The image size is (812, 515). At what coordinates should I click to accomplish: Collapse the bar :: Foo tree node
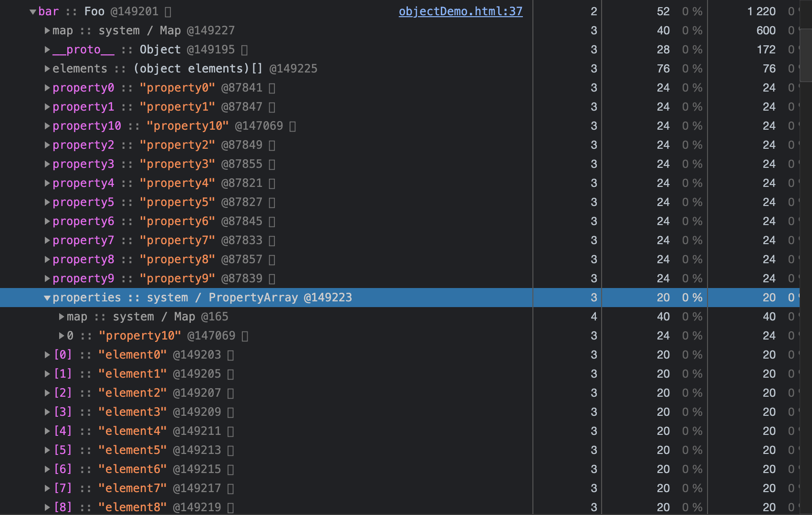[x=33, y=11]
